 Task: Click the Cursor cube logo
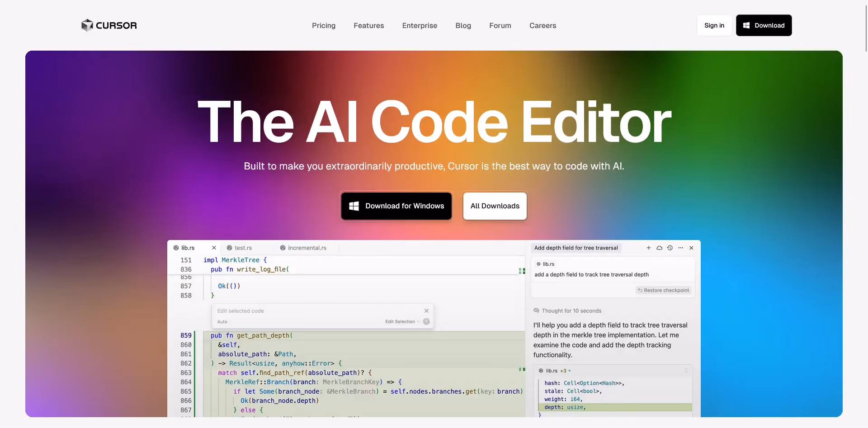(x=87, y=25)
